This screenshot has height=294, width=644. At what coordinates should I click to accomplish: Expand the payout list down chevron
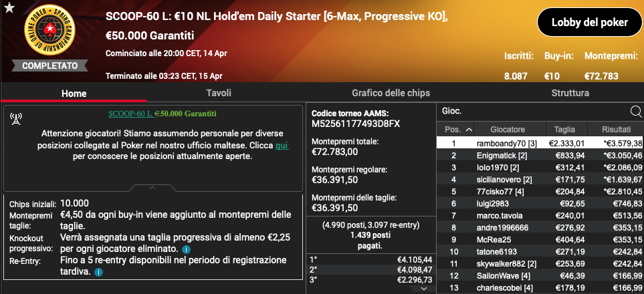[424, 289]
